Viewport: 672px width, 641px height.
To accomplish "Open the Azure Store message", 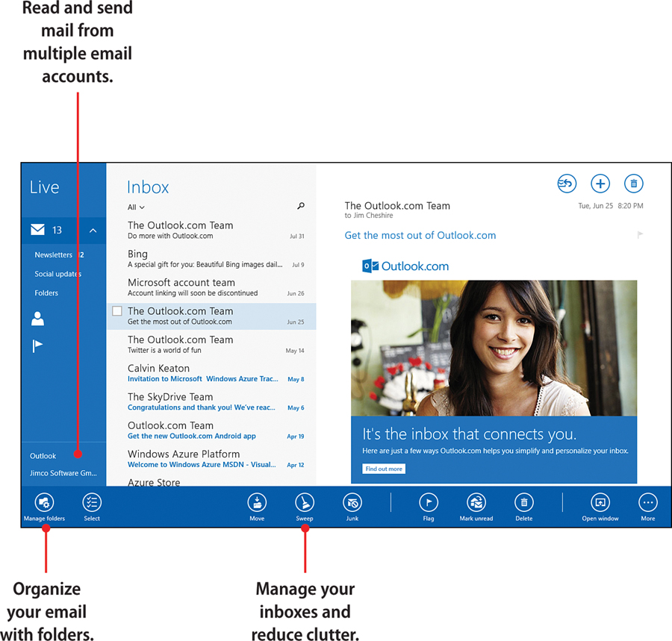I will tap(211, 481).
